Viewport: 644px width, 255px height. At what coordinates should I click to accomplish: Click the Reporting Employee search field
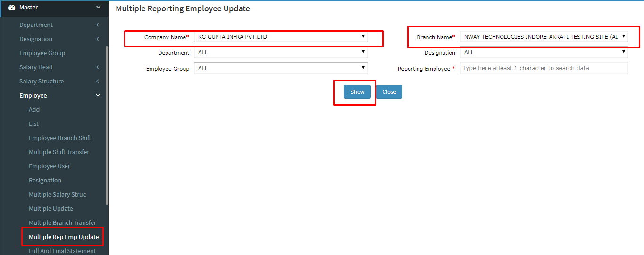(544, 68)
